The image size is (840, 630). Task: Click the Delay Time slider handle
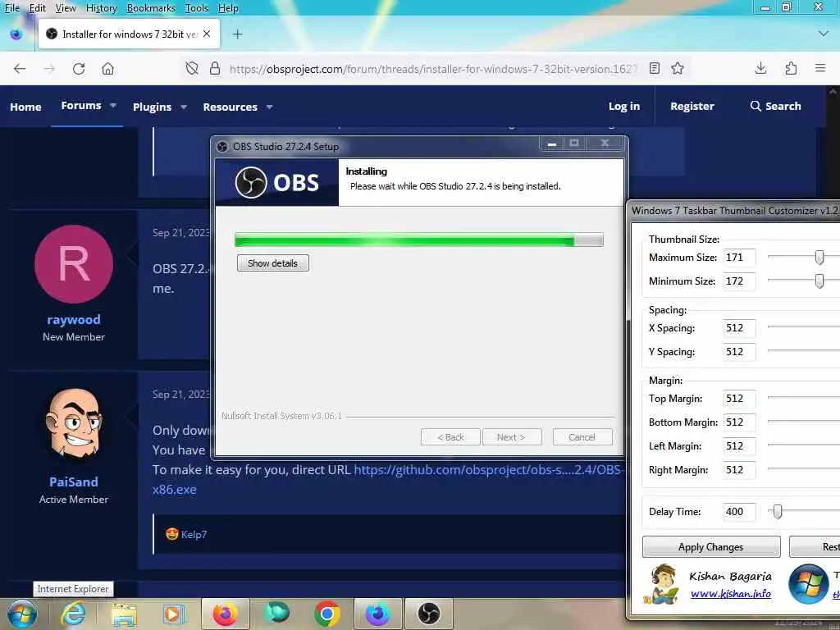point(778,512)
